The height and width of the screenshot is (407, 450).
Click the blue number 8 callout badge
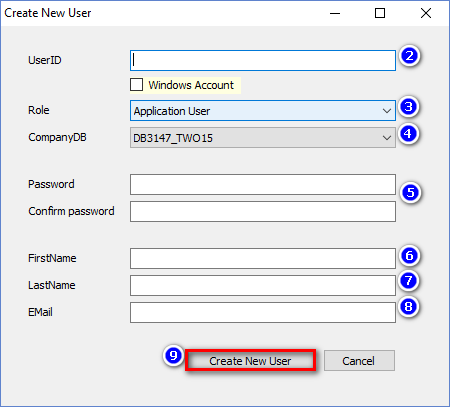[408, 307]
